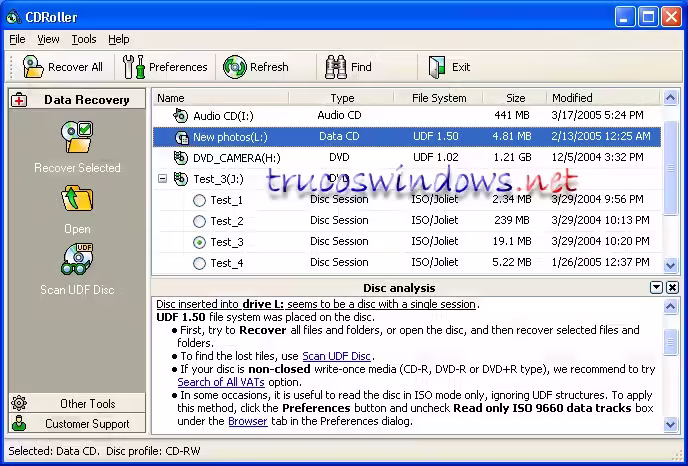The width and height of the screenshot is (688, 466).
Task: Select the Test_4 session radio button
Action: (199, 263)
